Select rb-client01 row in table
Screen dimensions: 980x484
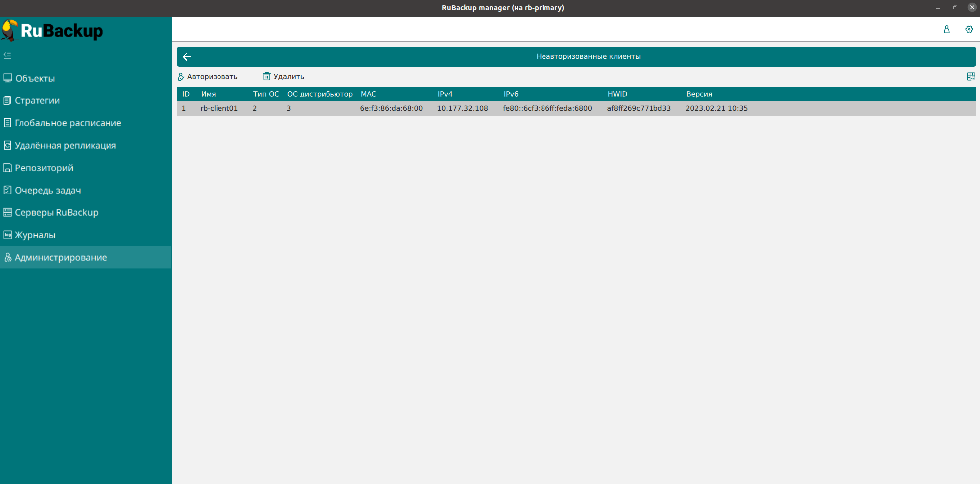219,108
